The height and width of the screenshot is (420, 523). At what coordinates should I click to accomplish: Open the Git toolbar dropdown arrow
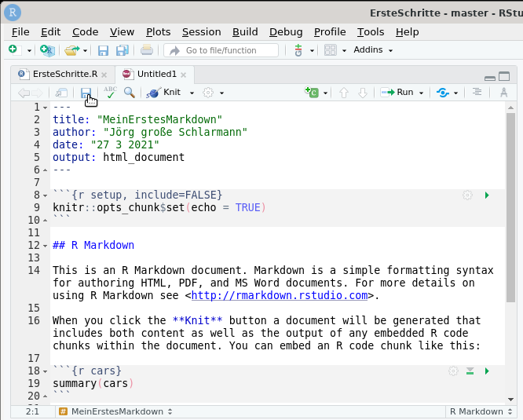click(x=312, y=51)
